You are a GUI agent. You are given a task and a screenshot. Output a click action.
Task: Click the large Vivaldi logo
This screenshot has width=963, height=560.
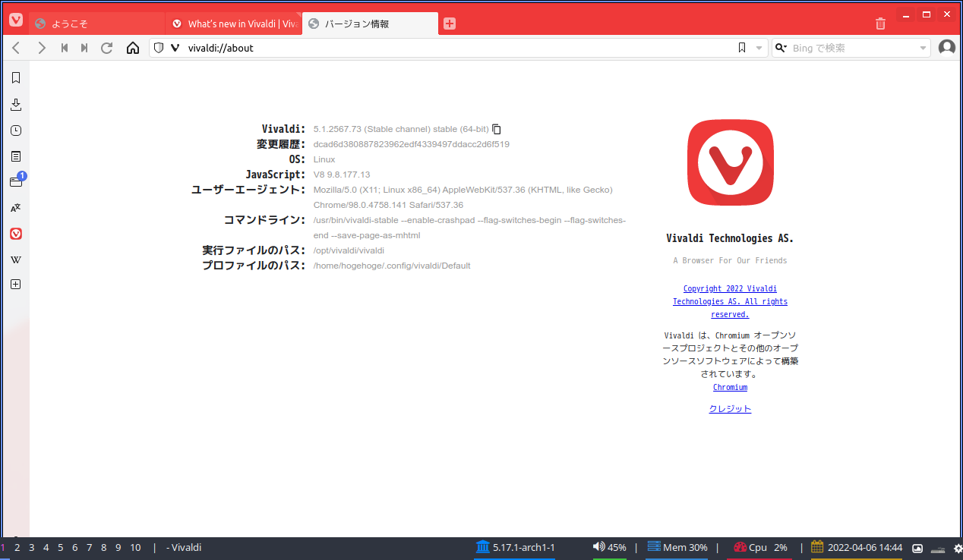point(731,163)
